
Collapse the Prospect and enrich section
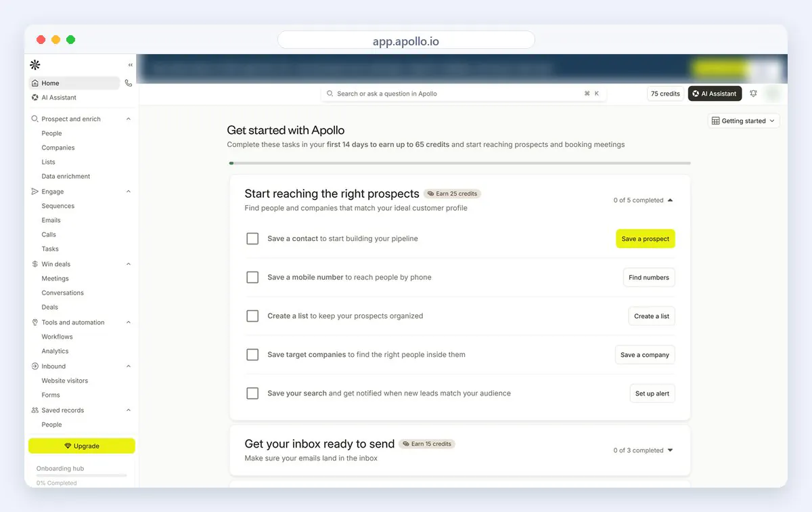click(x=129, y=119)
